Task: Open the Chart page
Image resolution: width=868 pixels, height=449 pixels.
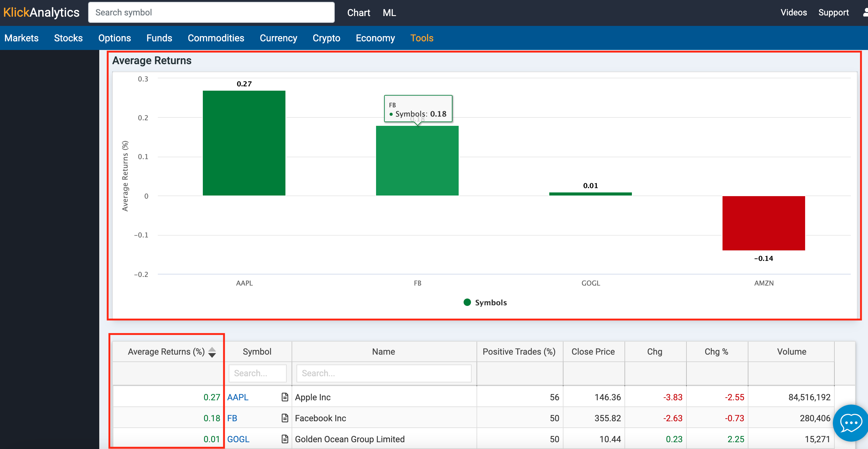Action: click(358, 12)
